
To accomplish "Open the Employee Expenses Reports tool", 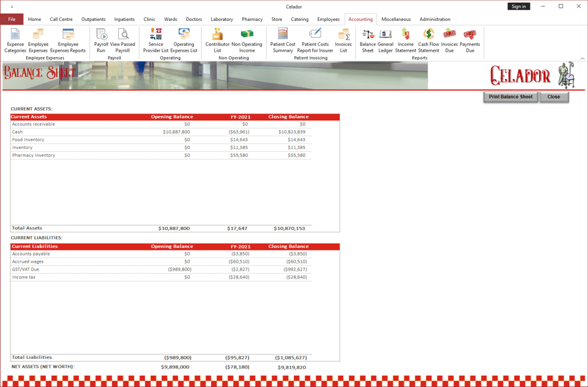I will click(x=68, y=41).
